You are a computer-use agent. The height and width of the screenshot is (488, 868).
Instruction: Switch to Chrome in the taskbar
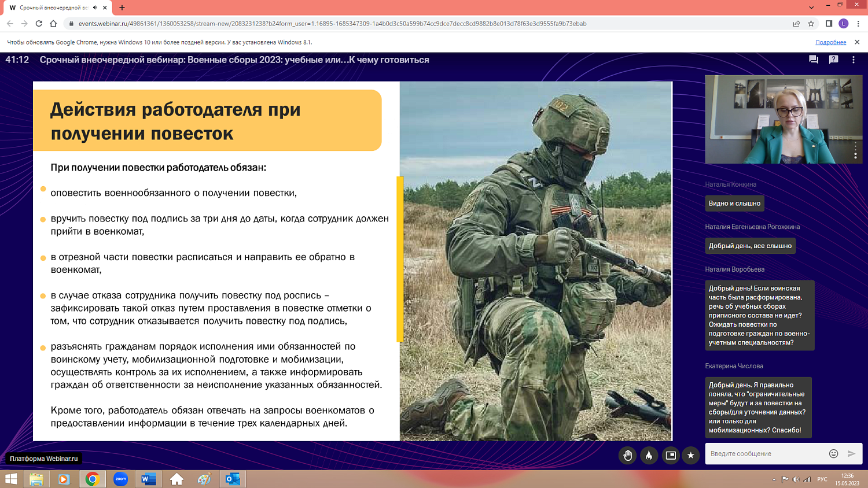93,479
